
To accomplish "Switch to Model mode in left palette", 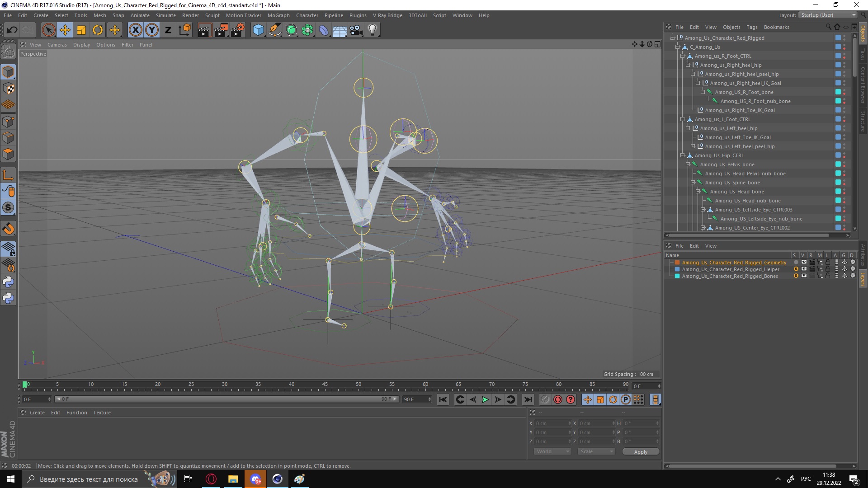I will [8, 72].
